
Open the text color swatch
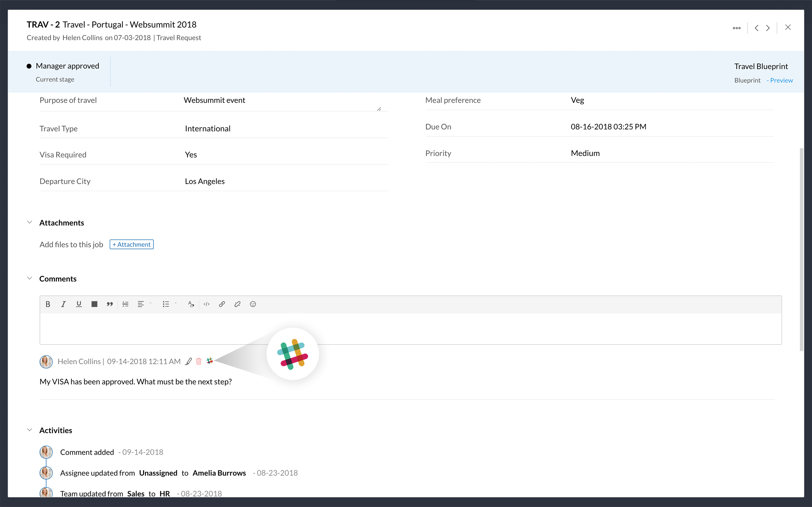pyautogui.click(x=94, y=304)
